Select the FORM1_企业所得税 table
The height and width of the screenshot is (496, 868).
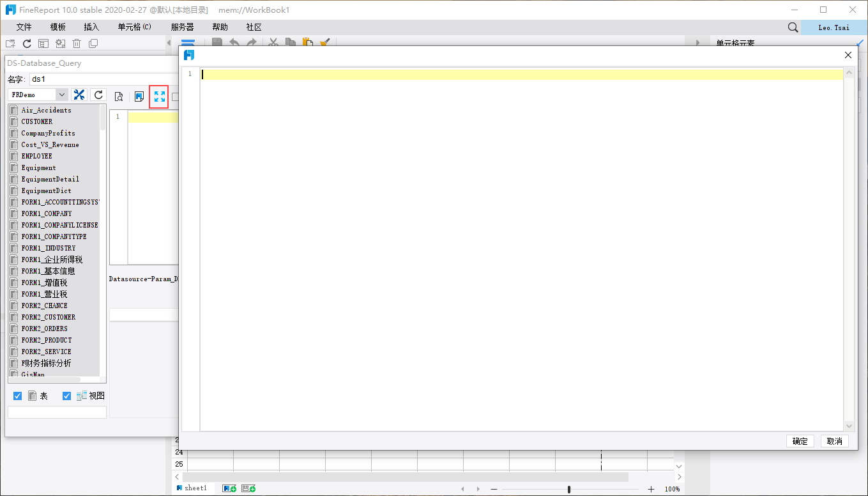click(x=55, y=260)
